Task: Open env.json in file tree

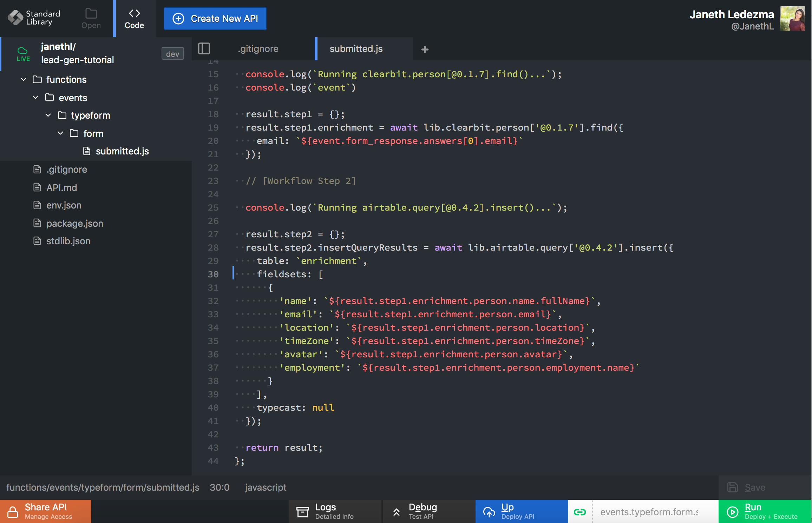Action: pyautogui.click(x=64, y=205)
